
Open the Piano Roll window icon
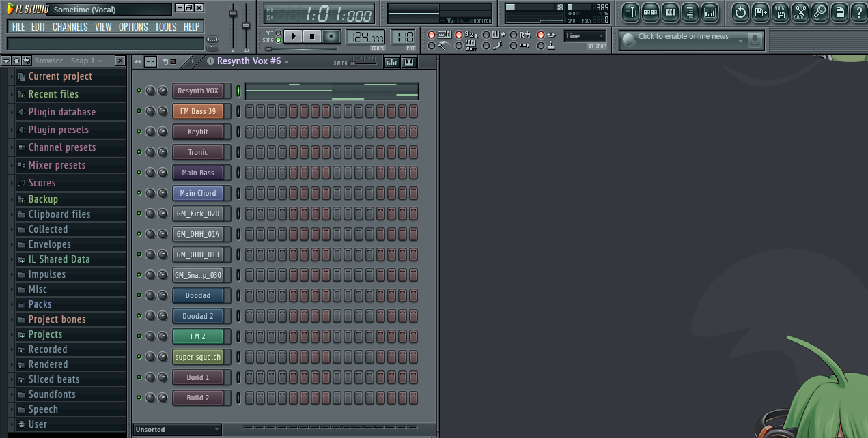pos(670,12)
